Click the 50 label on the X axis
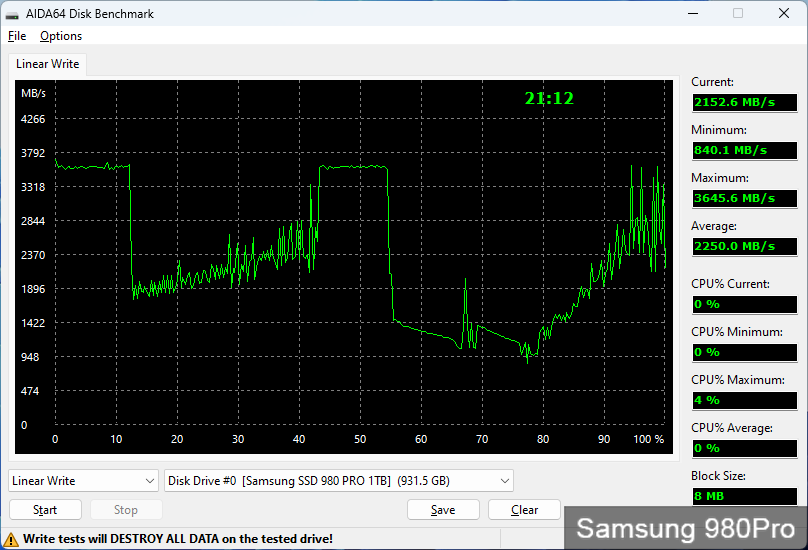 (360, 439)
